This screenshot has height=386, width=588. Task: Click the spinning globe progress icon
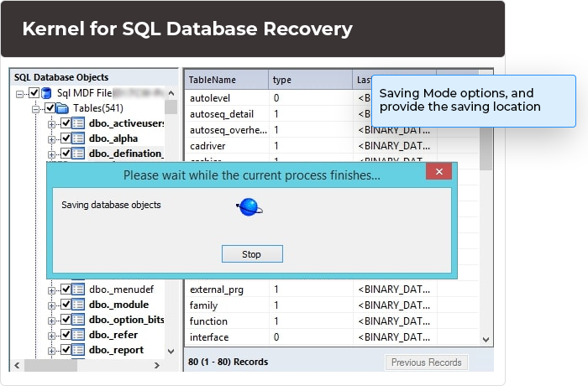click(249, 206)
